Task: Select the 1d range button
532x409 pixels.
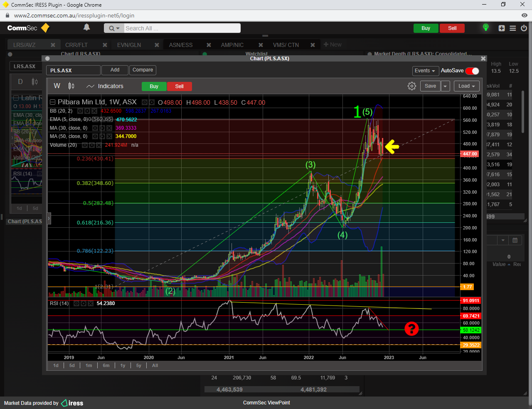Action: [56, 365]
